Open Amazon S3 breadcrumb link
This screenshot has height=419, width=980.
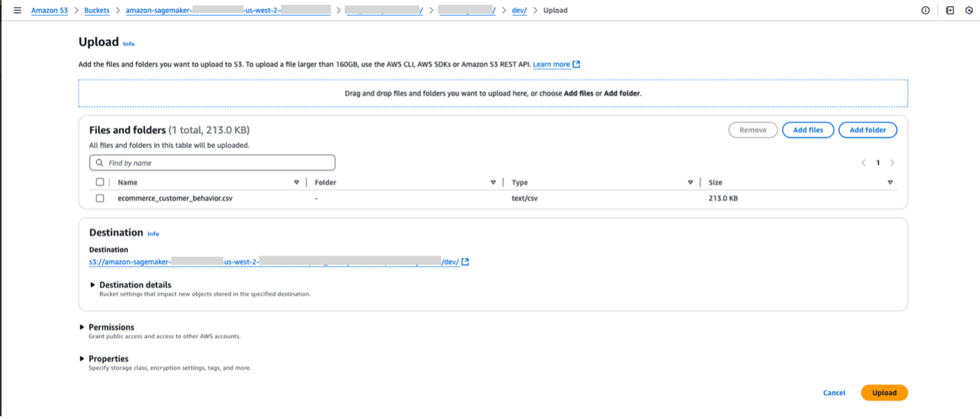tap(49, 11)
